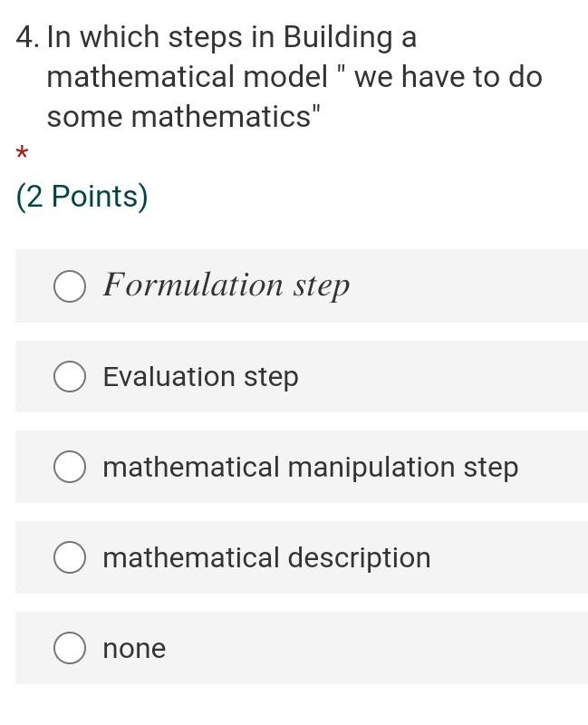Click empty gray area of Formulation step row
The width and height of the screenshot is (588, 725).
click(467, 285)
